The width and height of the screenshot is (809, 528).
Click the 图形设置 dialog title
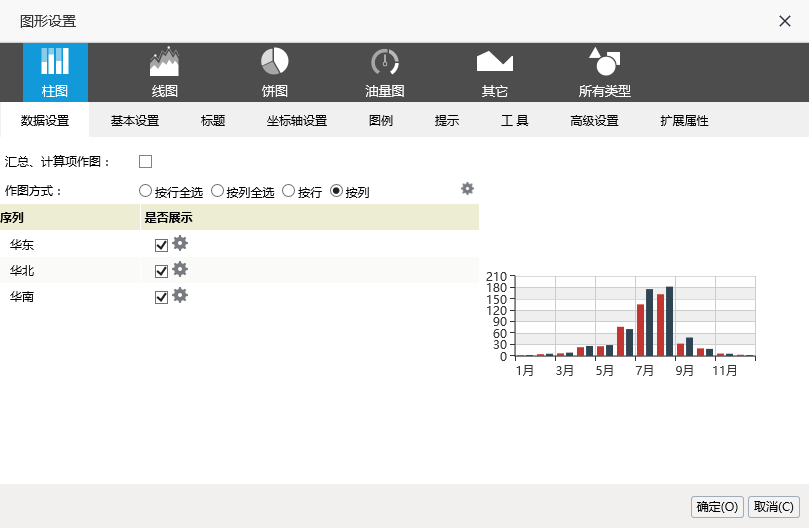48,21
